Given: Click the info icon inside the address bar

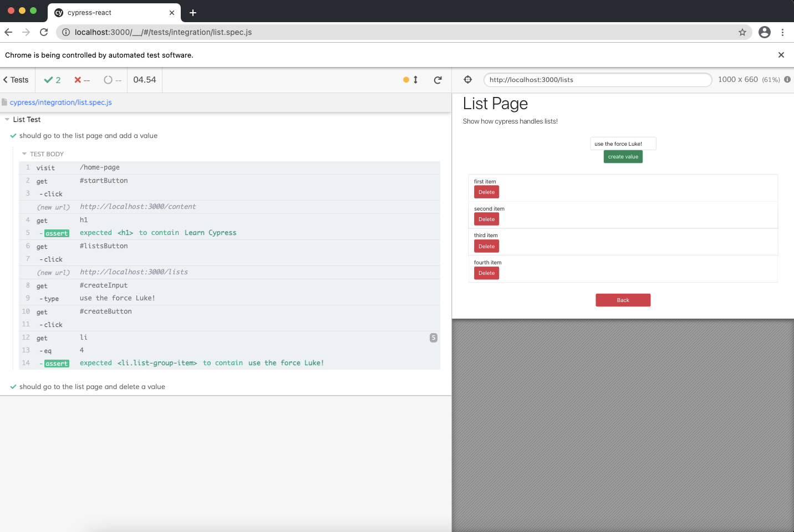Looking at the screenshot, I should click(x=66, y=32).
